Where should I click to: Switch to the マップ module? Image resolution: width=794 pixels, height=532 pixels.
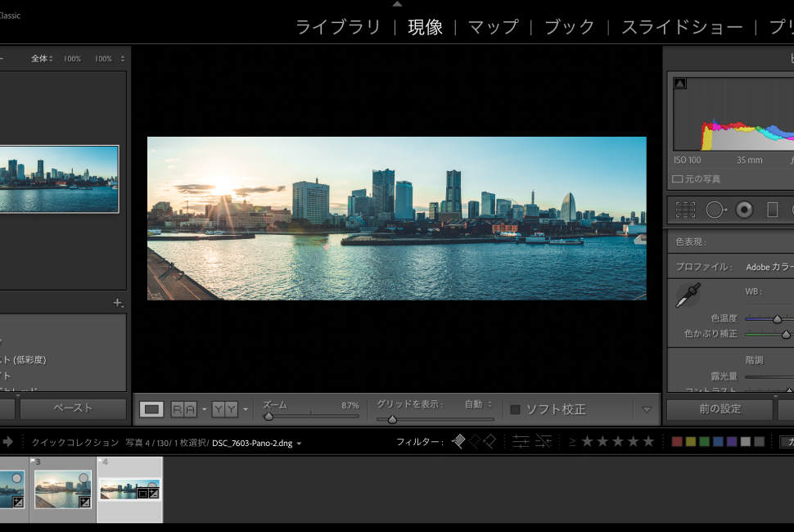pyautogui.click(x=494, y=27)
